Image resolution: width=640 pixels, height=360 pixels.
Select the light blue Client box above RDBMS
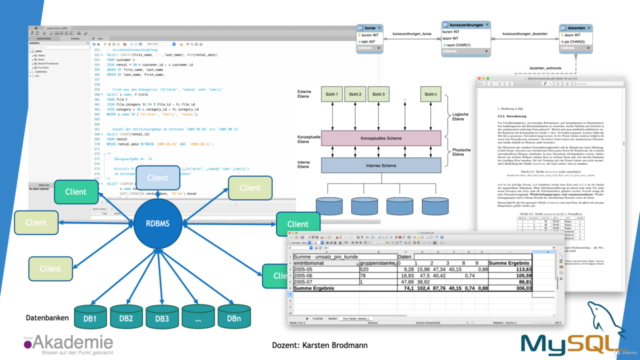click(158, 178)
